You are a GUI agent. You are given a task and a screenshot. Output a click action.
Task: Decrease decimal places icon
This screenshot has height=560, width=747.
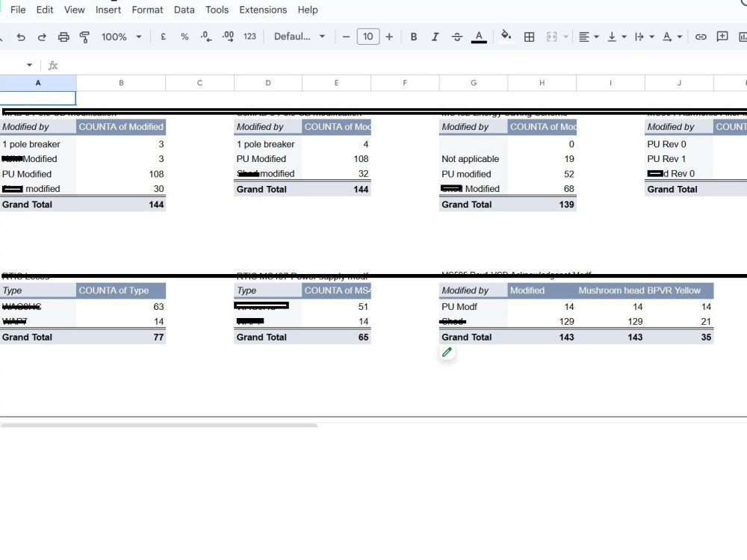click(x=206, y=37)
